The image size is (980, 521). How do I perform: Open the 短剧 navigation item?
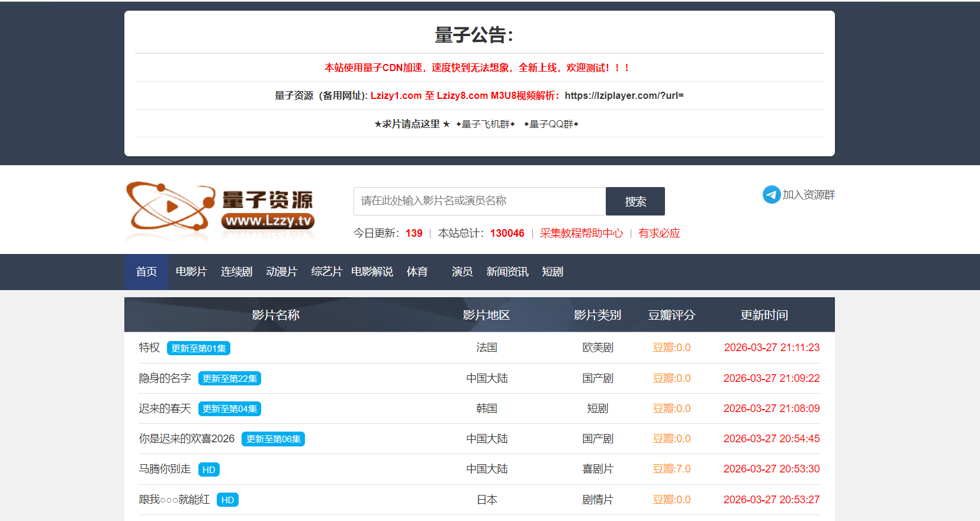552,272
